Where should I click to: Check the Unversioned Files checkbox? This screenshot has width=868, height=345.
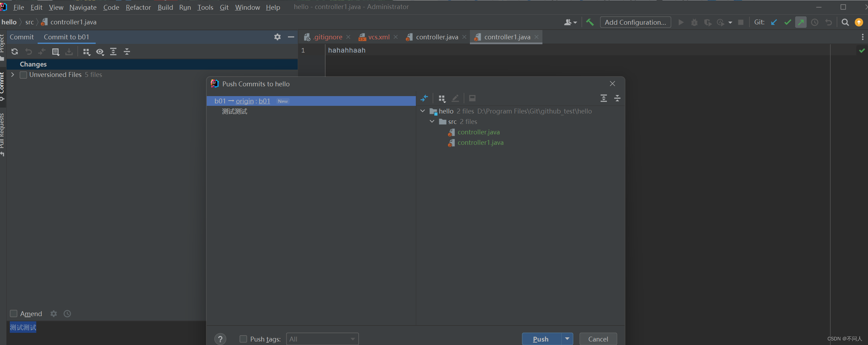[23, 75]
